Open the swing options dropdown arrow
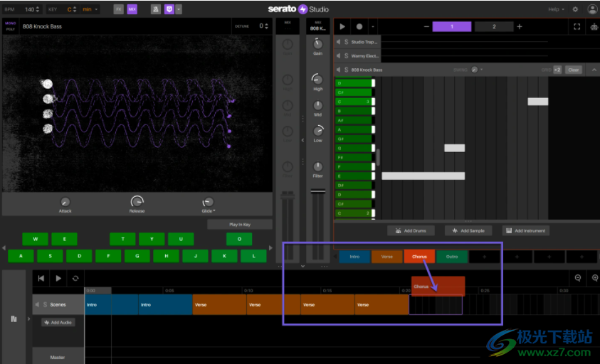The height and width of the screenshot is (364, 600). [481, 70]
